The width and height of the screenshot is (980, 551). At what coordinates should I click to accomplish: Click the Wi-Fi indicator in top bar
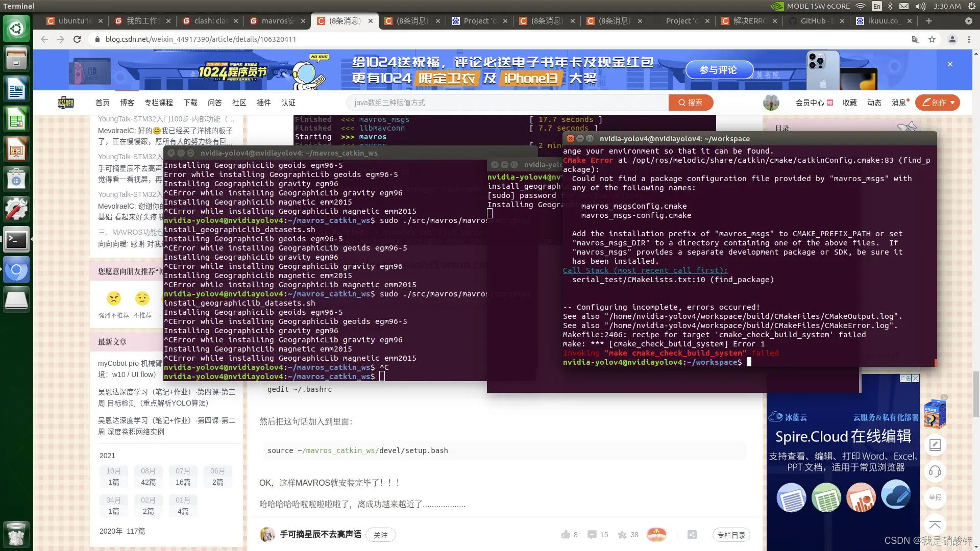point(861,6)
